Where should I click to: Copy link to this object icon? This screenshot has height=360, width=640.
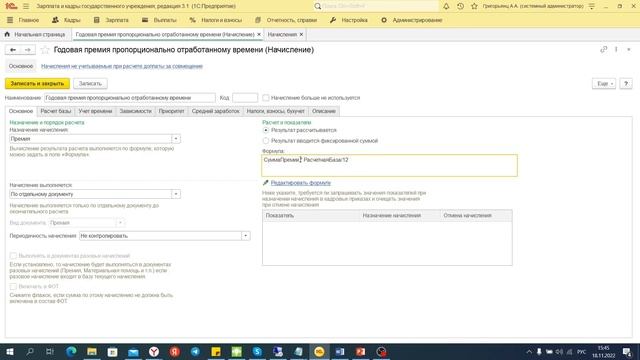pyautogui.click(x=603, y=49)
